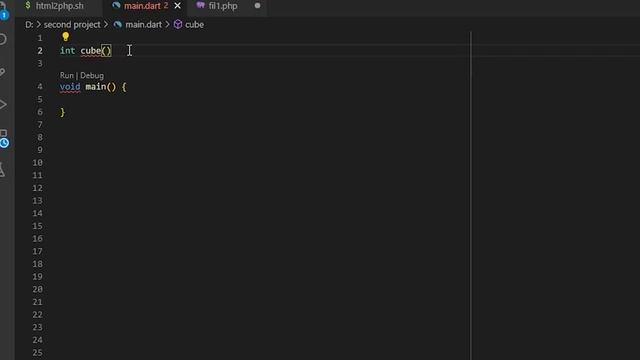640x360 pixels.
Task: Click the int keyword on line 2
Action: [x=67, y=51]
